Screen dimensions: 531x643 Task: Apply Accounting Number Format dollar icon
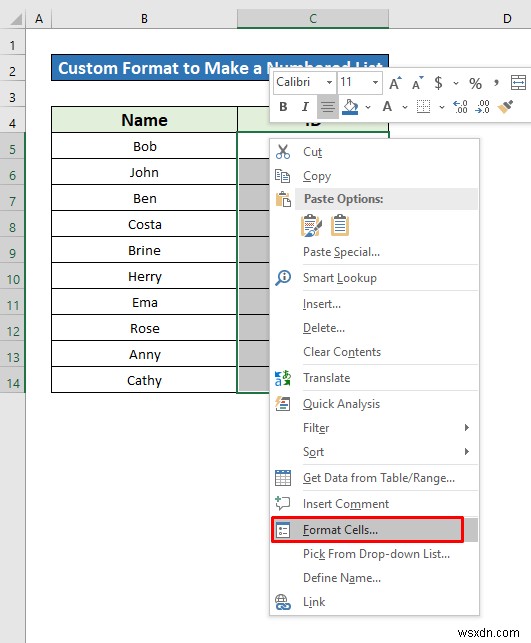pos(438,83)
